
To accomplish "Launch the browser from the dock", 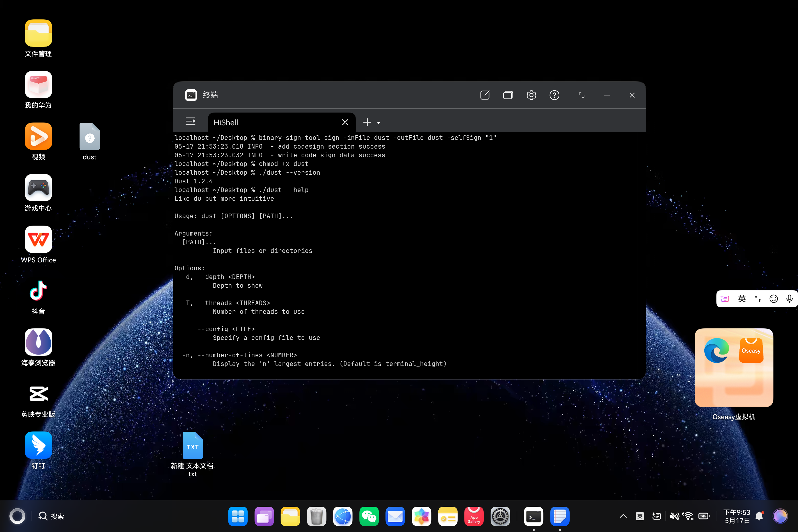I will tap(343, 516).
